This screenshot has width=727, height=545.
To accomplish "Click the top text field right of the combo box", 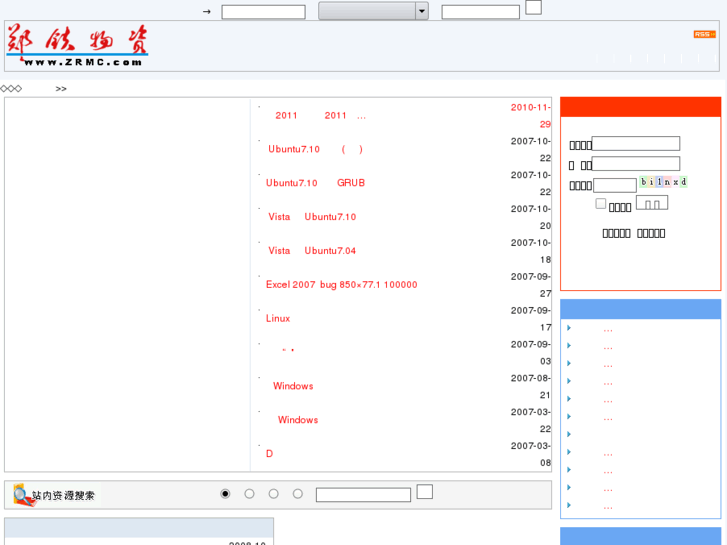I will (480, 12).
